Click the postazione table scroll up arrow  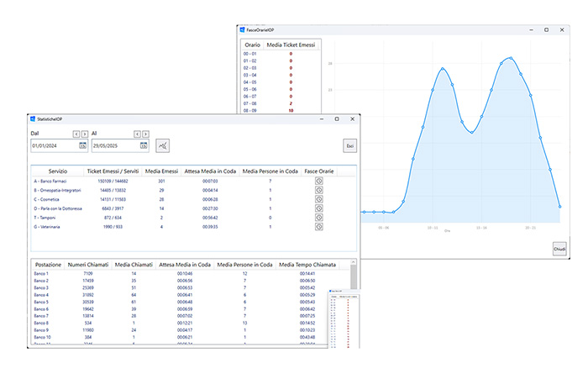coord(354,262)
